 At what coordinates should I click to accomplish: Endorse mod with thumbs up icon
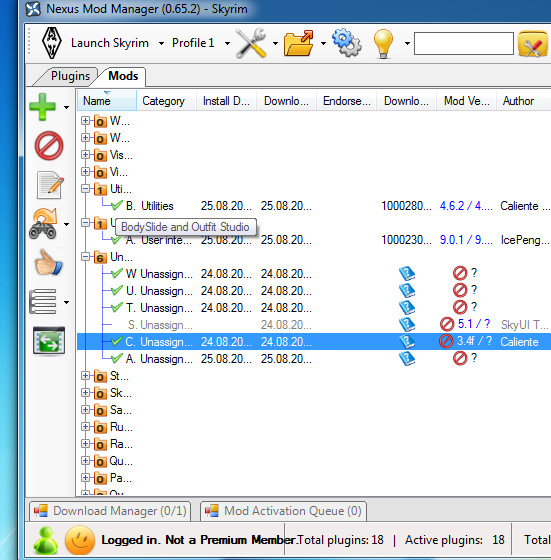(48, 262)
